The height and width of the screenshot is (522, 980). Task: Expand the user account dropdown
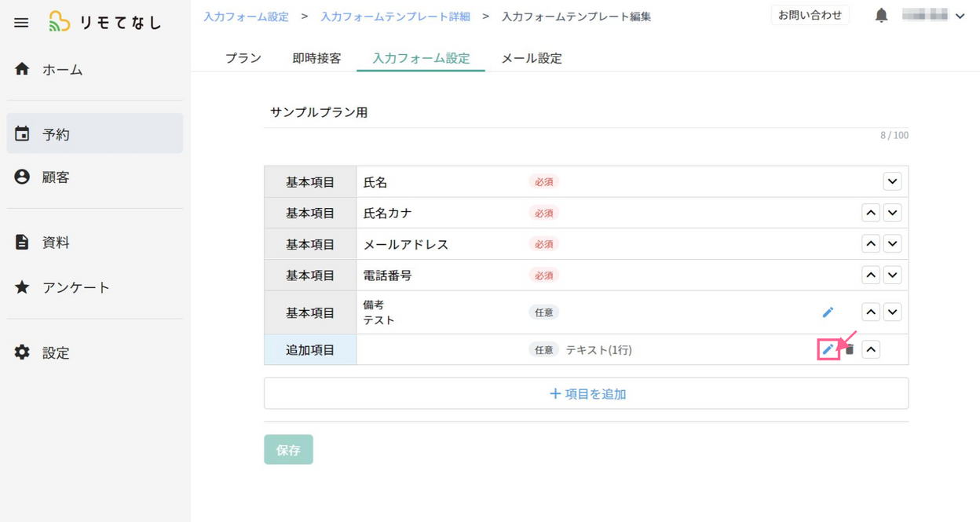tap(960, 16)
